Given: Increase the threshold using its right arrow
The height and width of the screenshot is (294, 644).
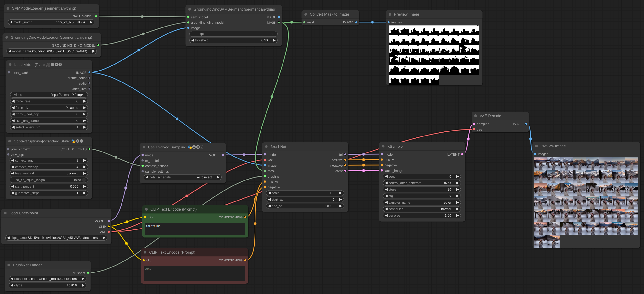Looking at the screenshot, I should coord(274,40).
